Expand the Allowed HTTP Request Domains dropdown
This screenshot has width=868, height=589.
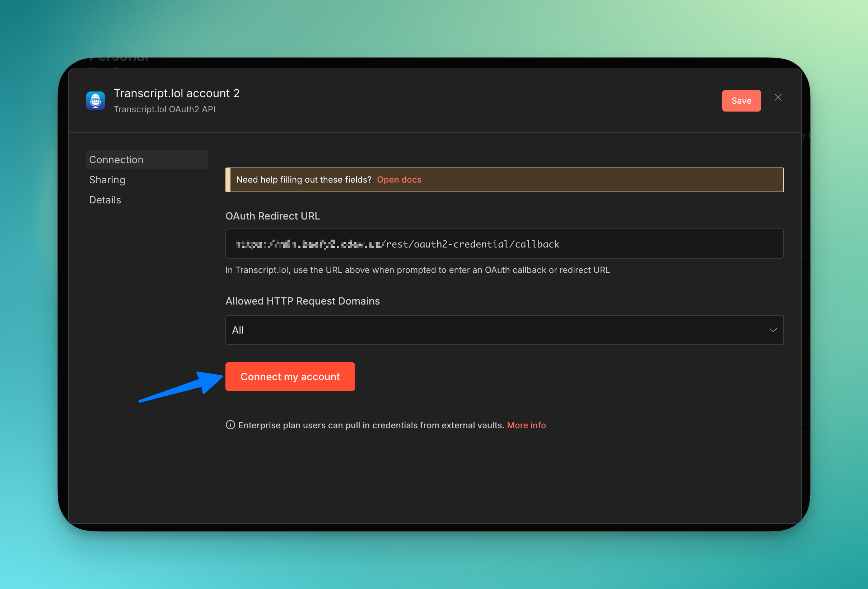point(505,330)
